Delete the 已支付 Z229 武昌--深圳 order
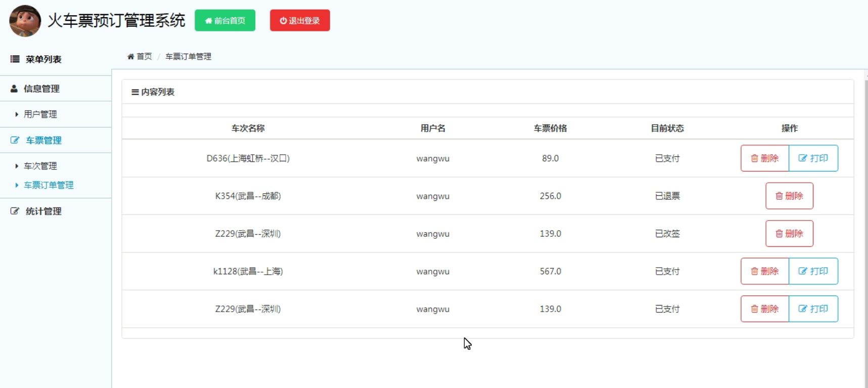 [x=764, y=309]
